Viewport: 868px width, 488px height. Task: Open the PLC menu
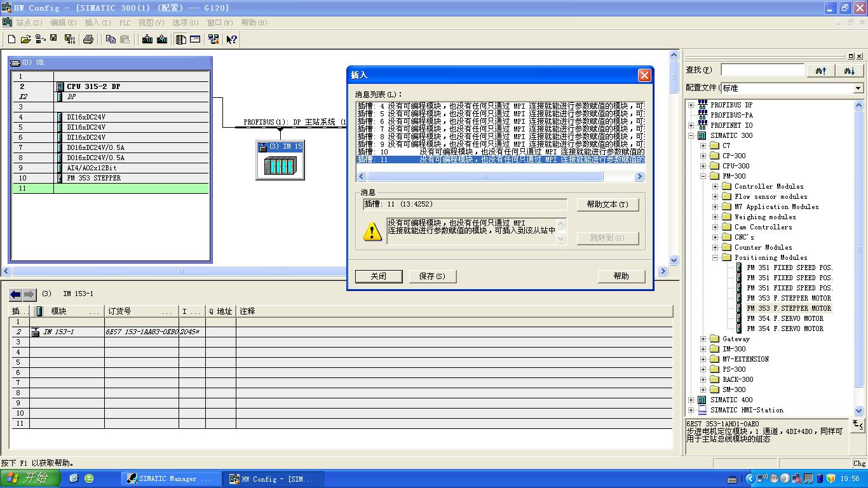(x=125, y=23)
